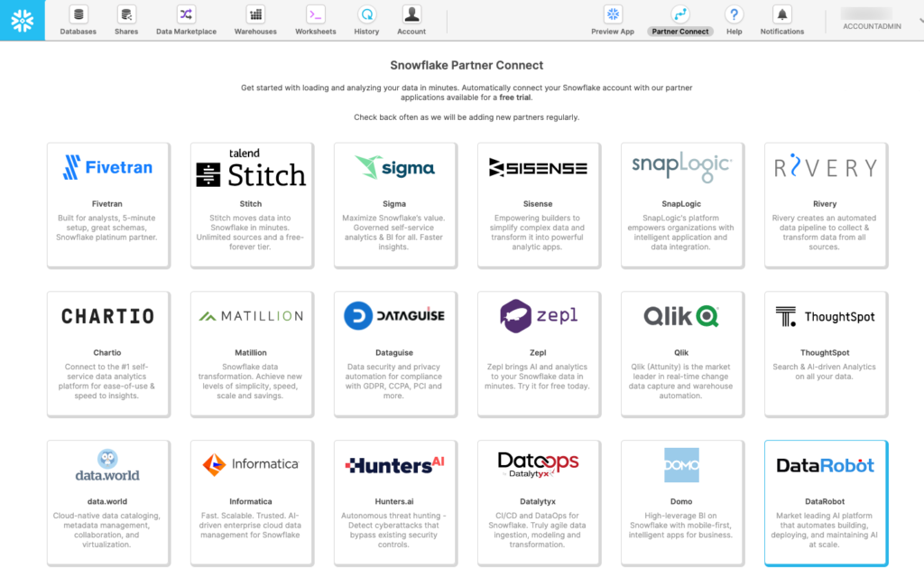
Task: Click the DataRobot logo
Action: point(825,465)
